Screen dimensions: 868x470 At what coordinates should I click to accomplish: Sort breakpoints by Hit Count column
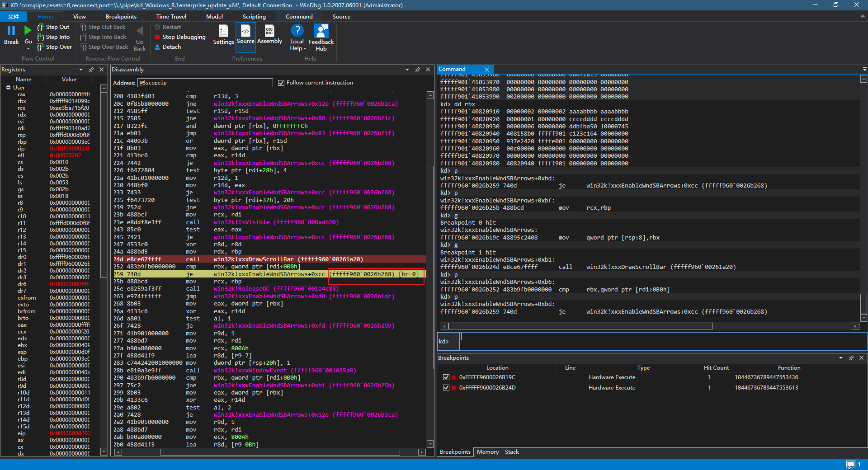716,368
